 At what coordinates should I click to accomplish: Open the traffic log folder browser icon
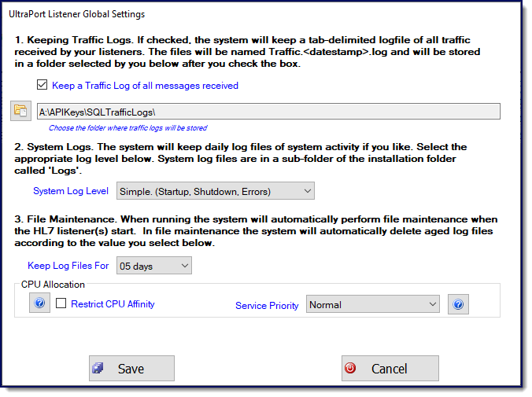coord(20,111)
